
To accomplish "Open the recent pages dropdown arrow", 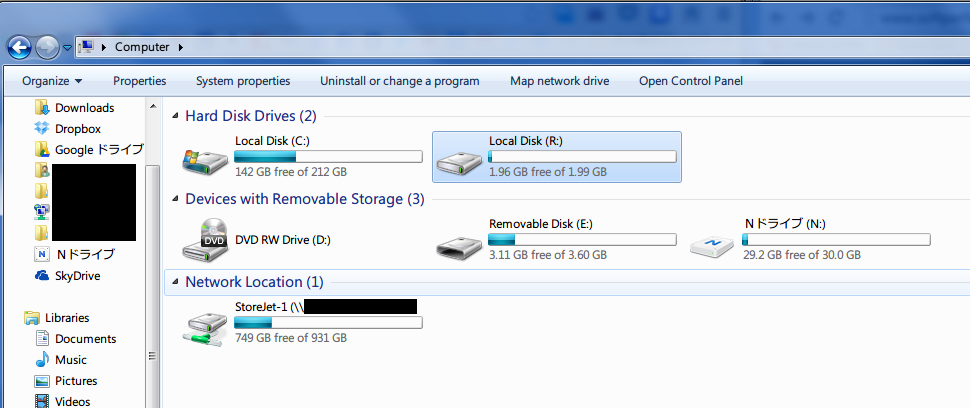I will [x=67, y=48].
